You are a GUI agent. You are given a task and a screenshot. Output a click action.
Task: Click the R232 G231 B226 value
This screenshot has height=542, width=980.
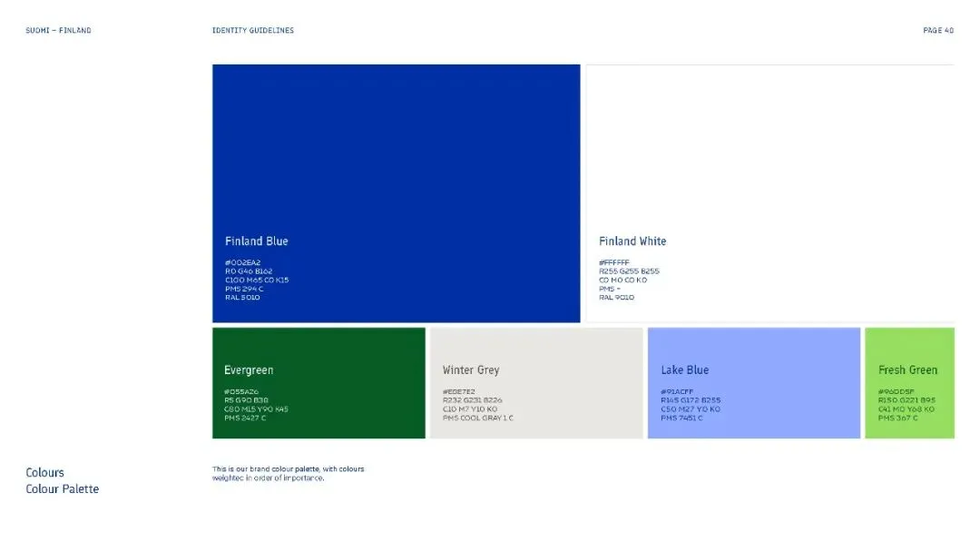point(473,400)
